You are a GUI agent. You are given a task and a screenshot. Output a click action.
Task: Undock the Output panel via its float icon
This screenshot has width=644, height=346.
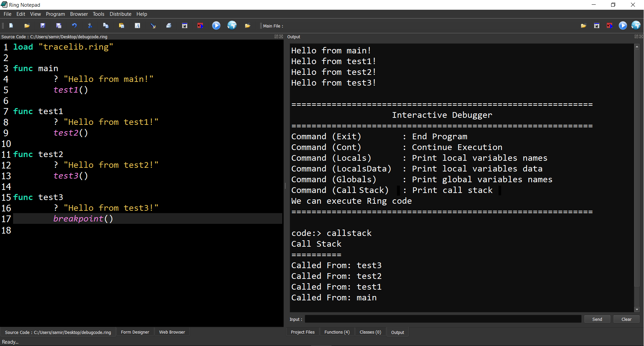coord(636,37)
